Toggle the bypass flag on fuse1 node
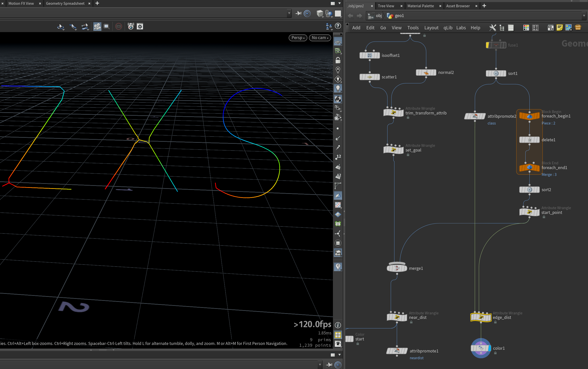 488,45
